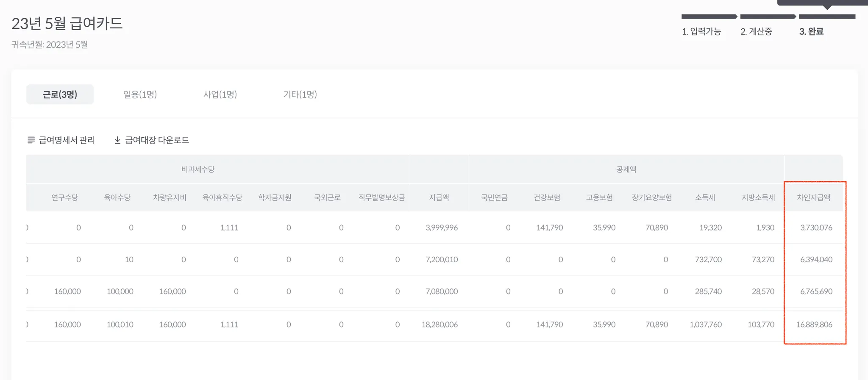868x380 pixels.
Task: Click the 육아수당 column header
Action: click(x=117, y=197)
